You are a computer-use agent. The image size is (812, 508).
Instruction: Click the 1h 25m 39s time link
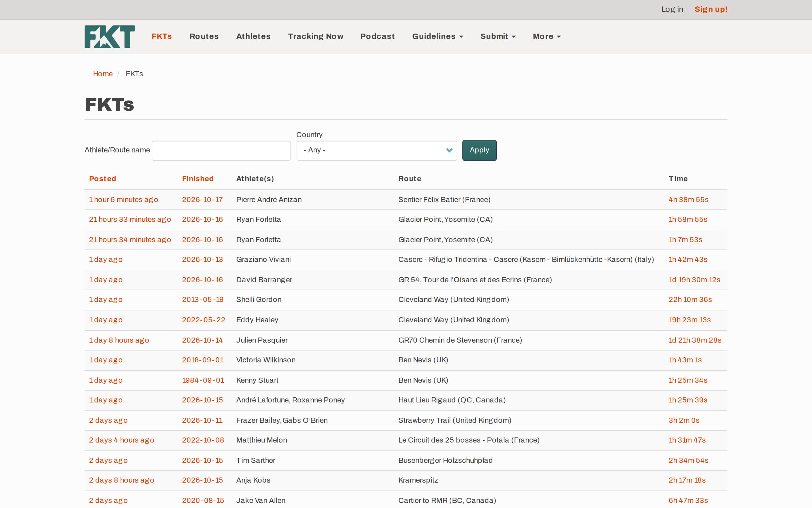point(688,400)
